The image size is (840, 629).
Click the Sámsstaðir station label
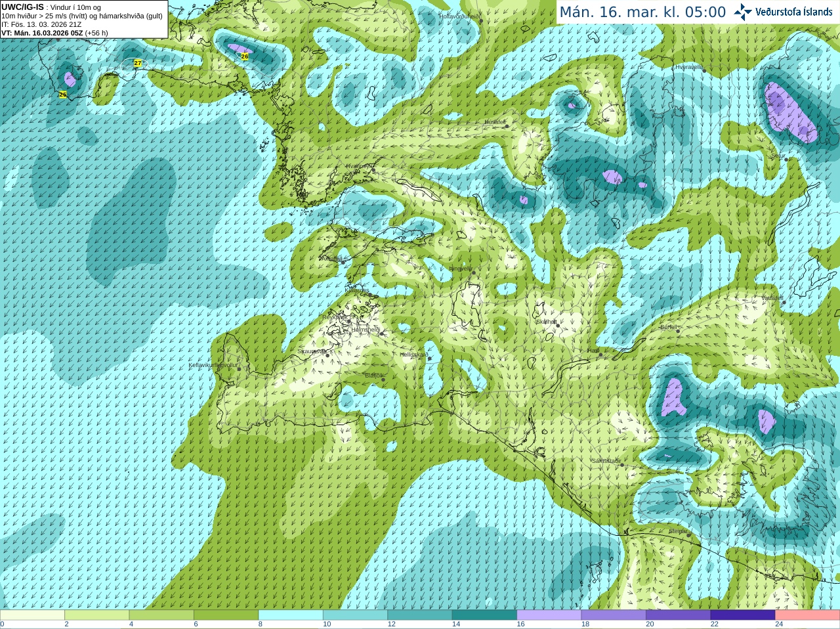point(606,461)
